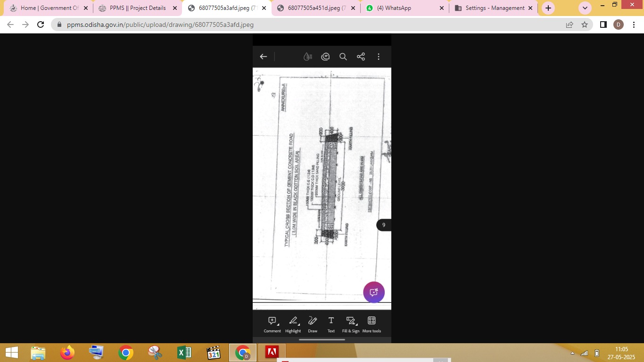Open Excel from the Windows taskbar
The image size is (644, 362).
[184, 353]
